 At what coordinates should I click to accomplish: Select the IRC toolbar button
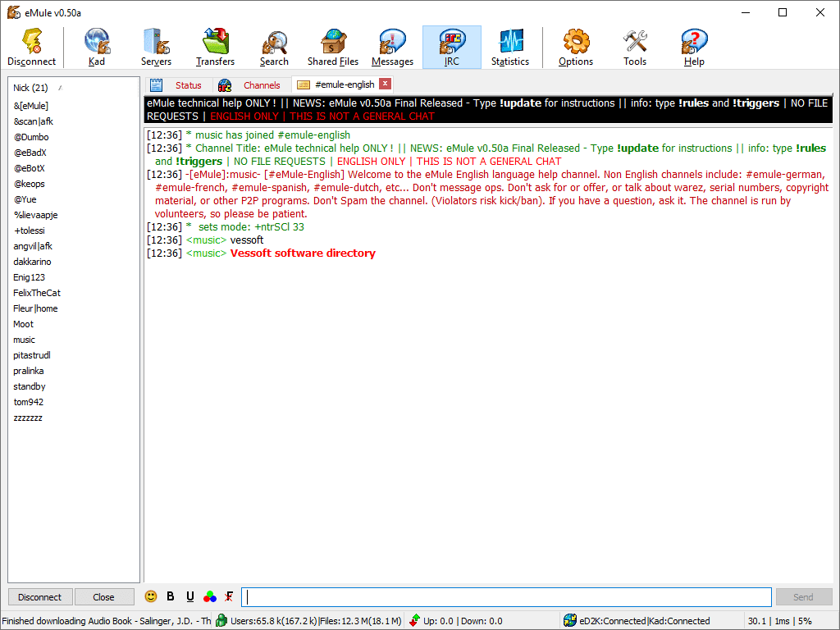coord(452,47)
